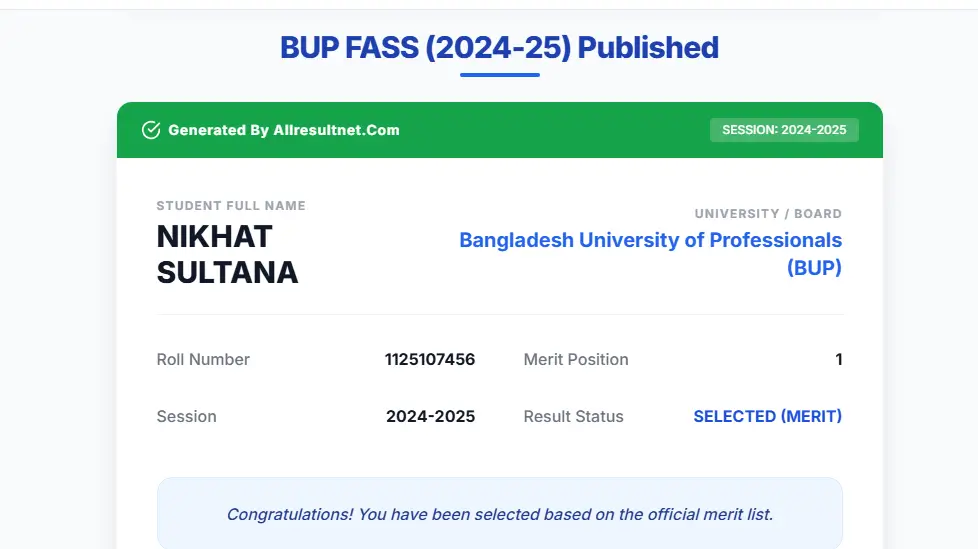
Task: Click the Merit Position label
Action: click(576, 360)
